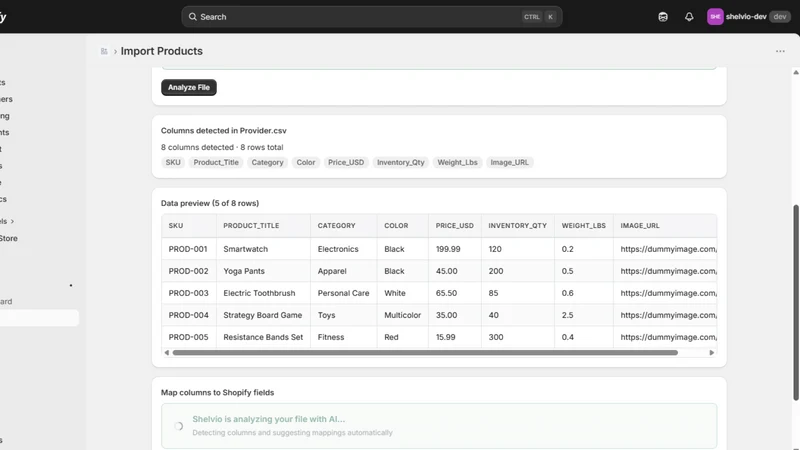The height and width of the screenshot is (450, 800).
Task: Click the INVENTORY_QTY table header
Action: 517,226
